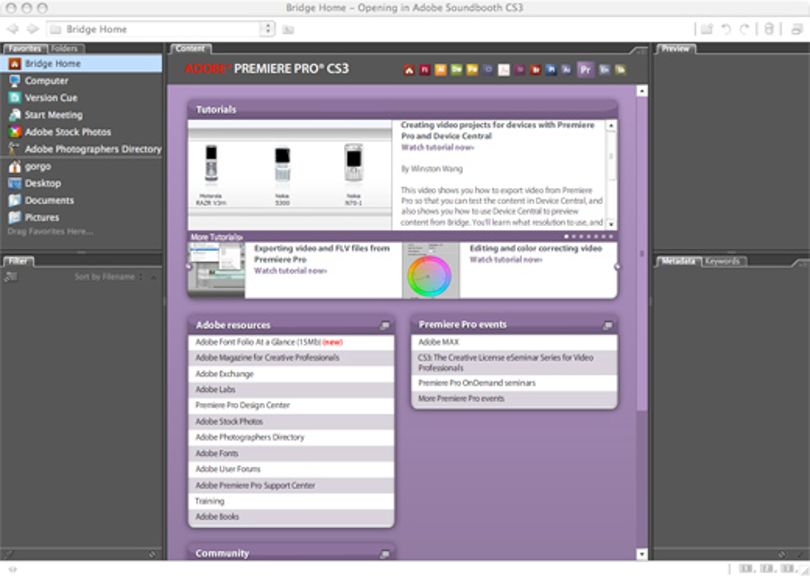Screen dimensions: 810x576
Task: Delete item with the trash toolbar icon
Action: tap(769, 29)
